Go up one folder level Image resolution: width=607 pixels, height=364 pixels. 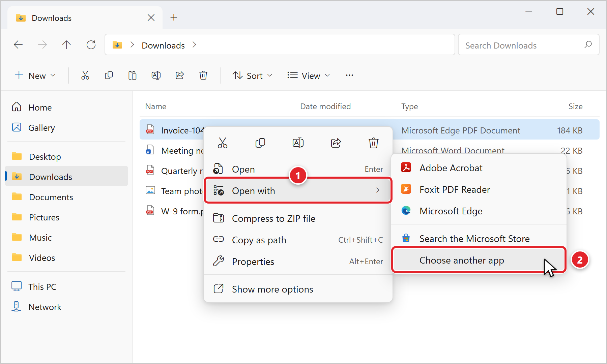point(66,45)
